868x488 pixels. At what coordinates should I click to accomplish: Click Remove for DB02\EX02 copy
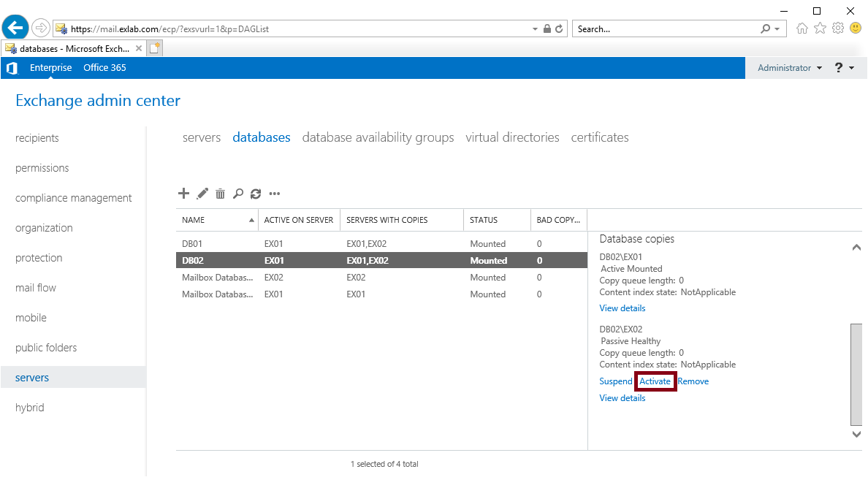693,381
